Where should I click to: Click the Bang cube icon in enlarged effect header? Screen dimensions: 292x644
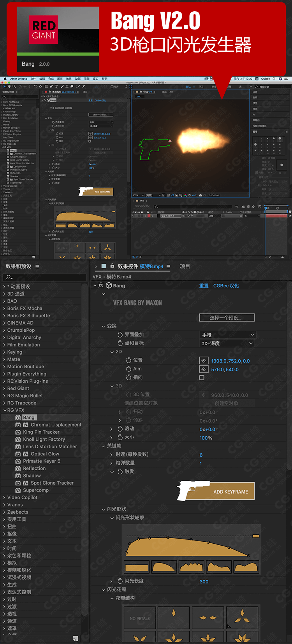pos(109,285)
